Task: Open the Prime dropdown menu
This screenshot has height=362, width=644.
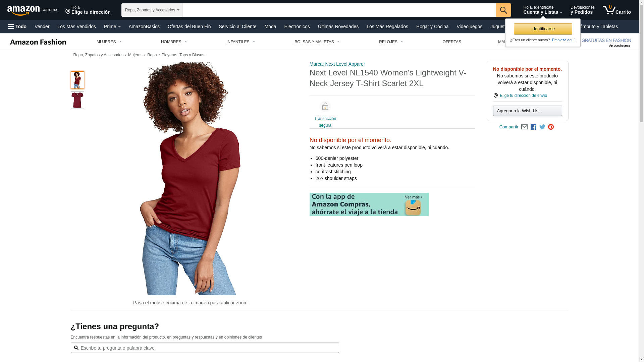Action: point(112,26)
